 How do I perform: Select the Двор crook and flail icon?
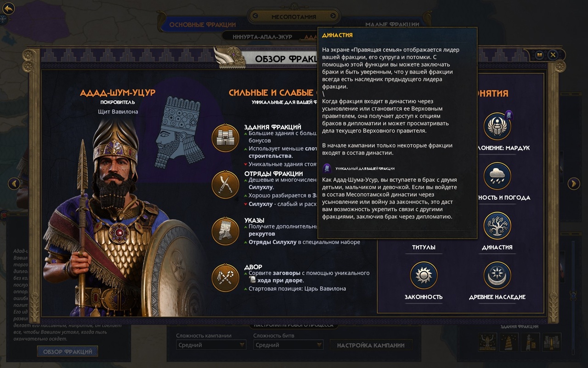[x=226, y=278]
